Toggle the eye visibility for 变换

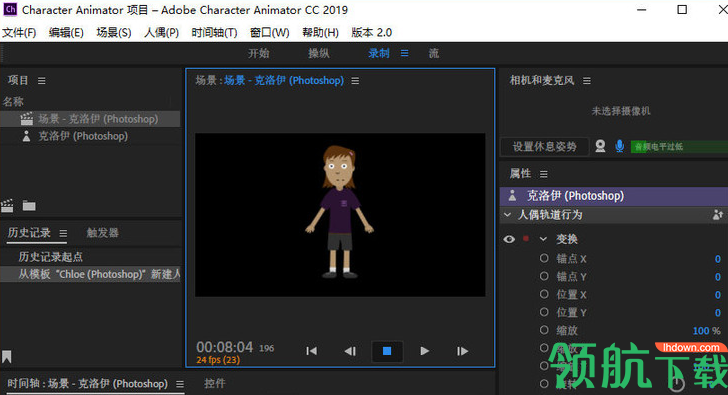point(509,239)
